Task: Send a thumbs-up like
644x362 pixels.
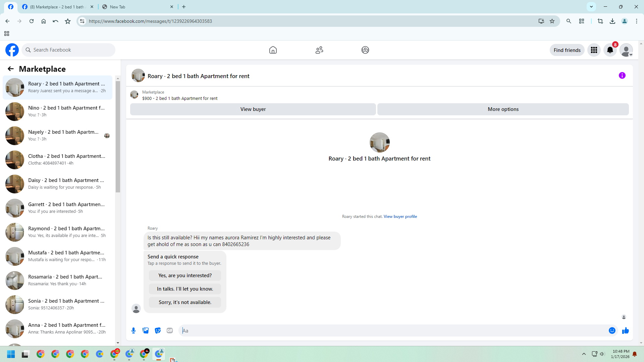Action: click(625, 330)
